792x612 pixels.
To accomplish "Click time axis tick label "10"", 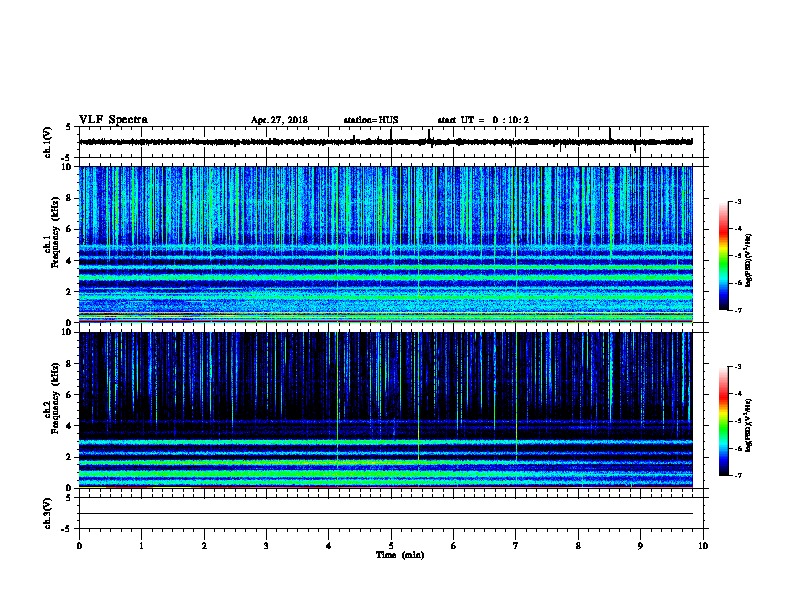I will 703,545.
